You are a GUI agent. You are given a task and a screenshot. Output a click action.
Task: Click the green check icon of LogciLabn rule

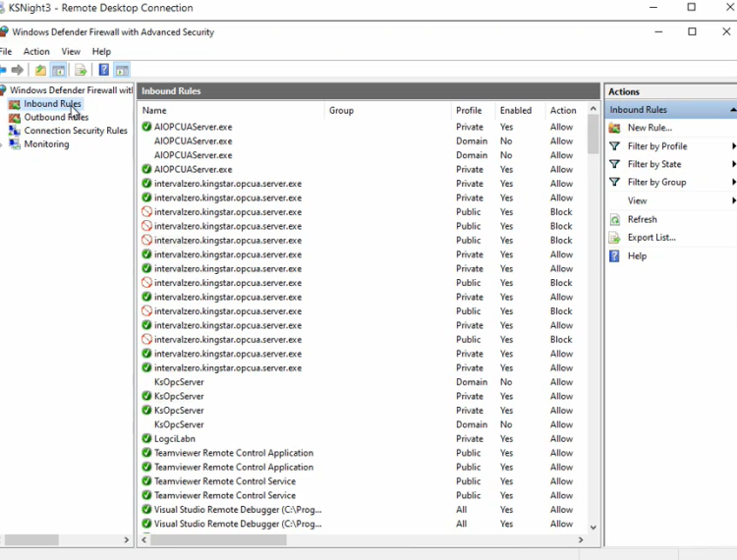click(x=146, y=439)
